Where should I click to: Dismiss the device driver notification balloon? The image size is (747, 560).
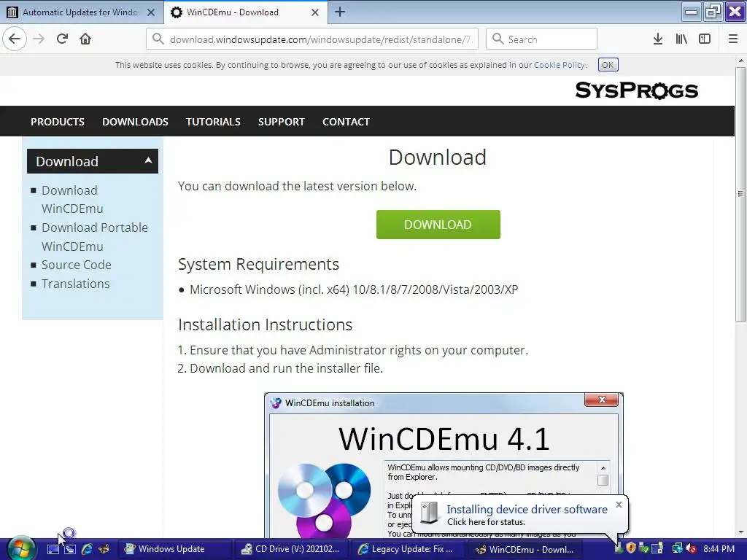coord(619,505)
